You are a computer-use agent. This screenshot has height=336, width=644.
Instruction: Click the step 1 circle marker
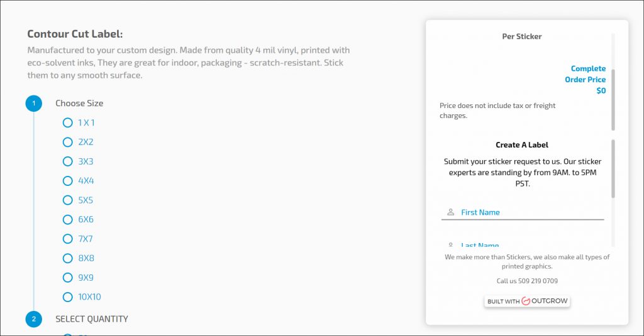pyautogui.click(x=34, y=103)
